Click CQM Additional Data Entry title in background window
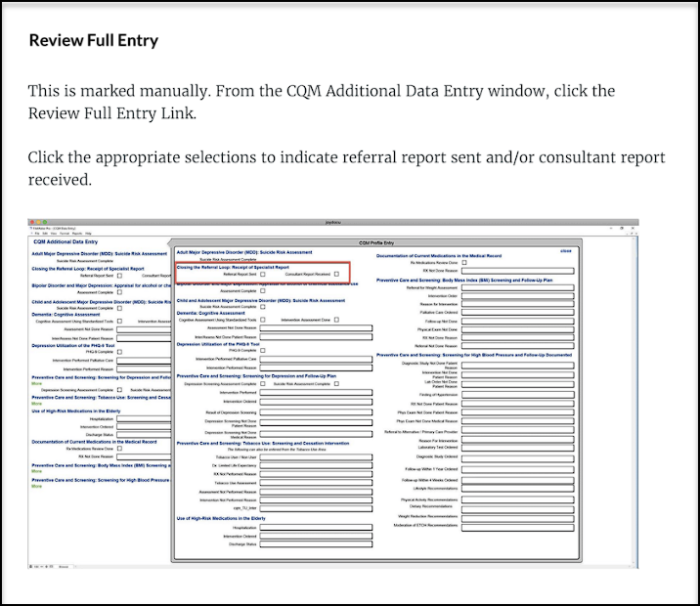 point(66,241)
